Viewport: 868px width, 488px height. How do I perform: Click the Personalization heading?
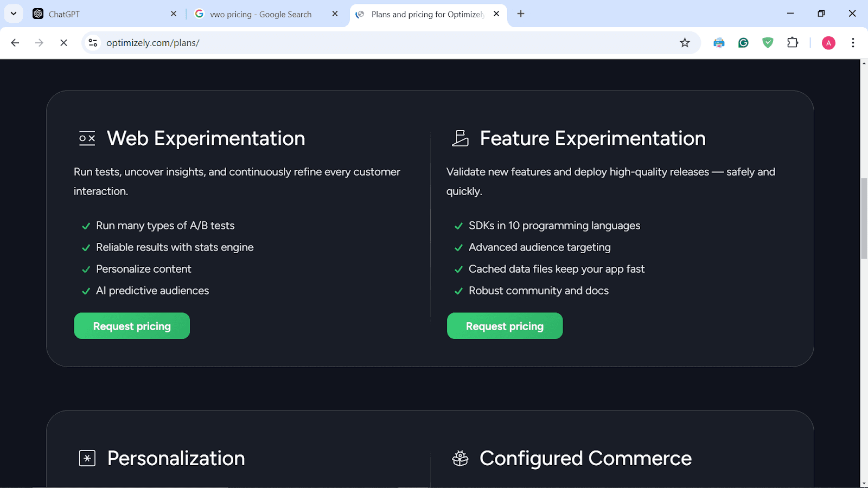tap(176, 458)
